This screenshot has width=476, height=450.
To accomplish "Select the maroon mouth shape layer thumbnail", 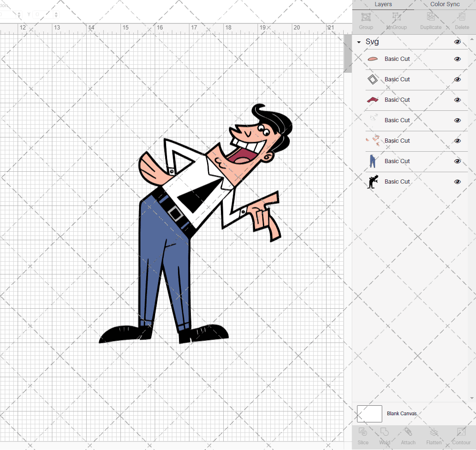I will pos(373,100).
